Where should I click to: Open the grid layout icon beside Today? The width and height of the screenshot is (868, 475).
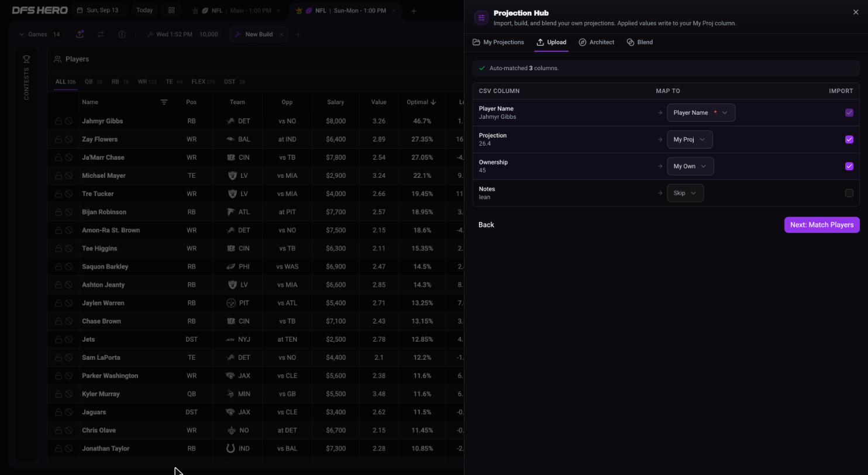coord(171,11)
